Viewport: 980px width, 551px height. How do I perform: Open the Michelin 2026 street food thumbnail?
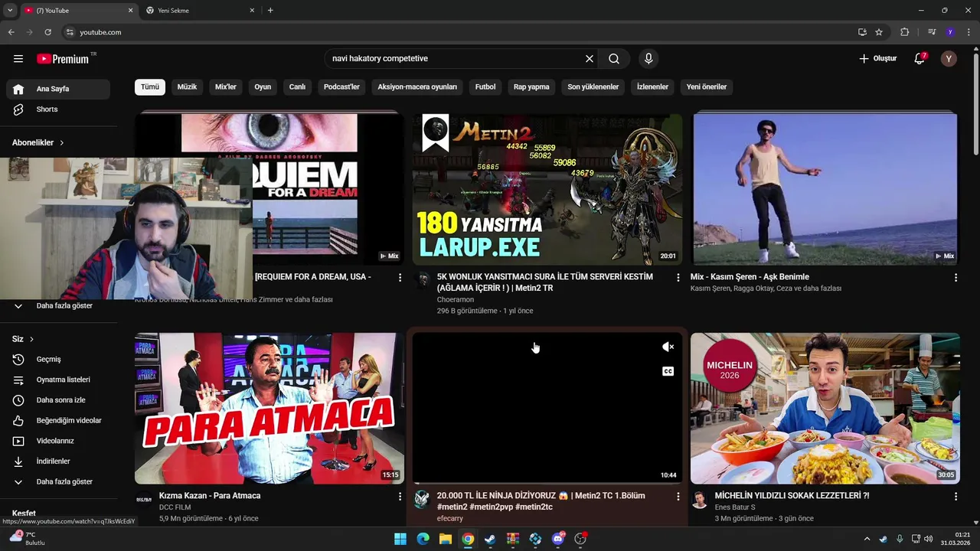point(825,409)
